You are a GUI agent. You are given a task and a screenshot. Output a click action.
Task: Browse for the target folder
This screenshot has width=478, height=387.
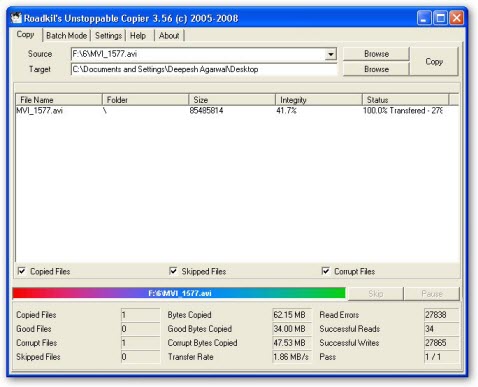[376, 69]
